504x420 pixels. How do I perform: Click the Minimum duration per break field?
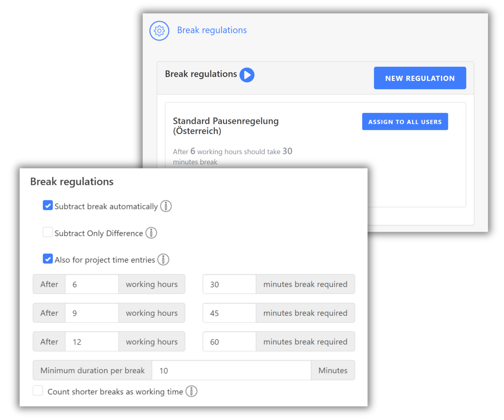pyautogui.click(x=231, y=370)
